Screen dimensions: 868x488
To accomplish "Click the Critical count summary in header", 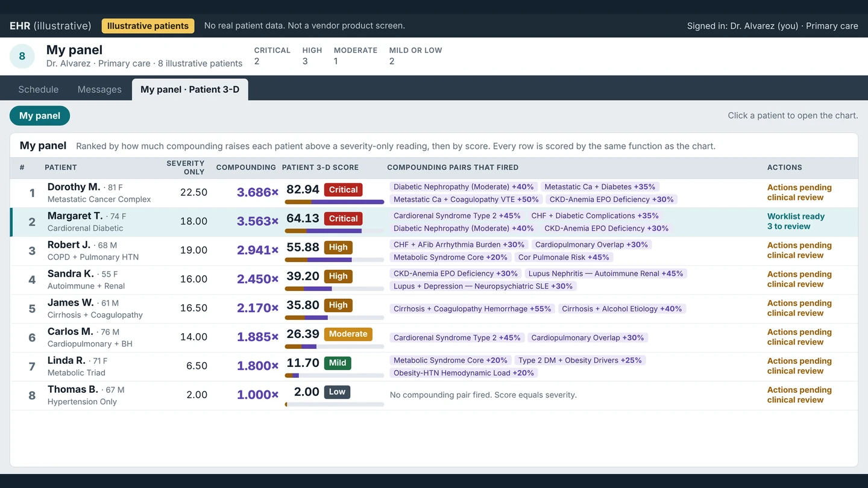I will [272, 55].
